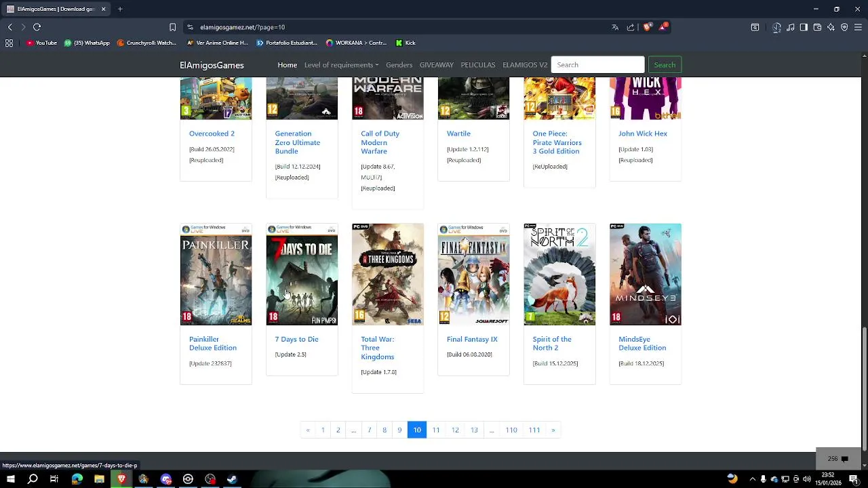This screenshot has height=488, width=868.
Task: Click the address bar URL
Action: (x=242, y=27)
